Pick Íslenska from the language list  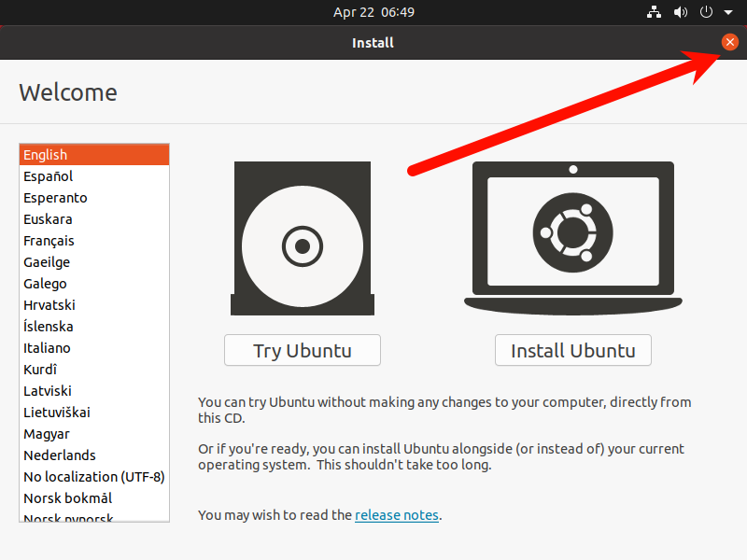[x=94, y=326]
